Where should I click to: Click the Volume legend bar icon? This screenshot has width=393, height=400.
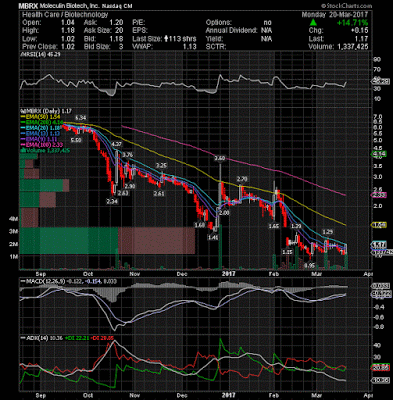(22, 150)
